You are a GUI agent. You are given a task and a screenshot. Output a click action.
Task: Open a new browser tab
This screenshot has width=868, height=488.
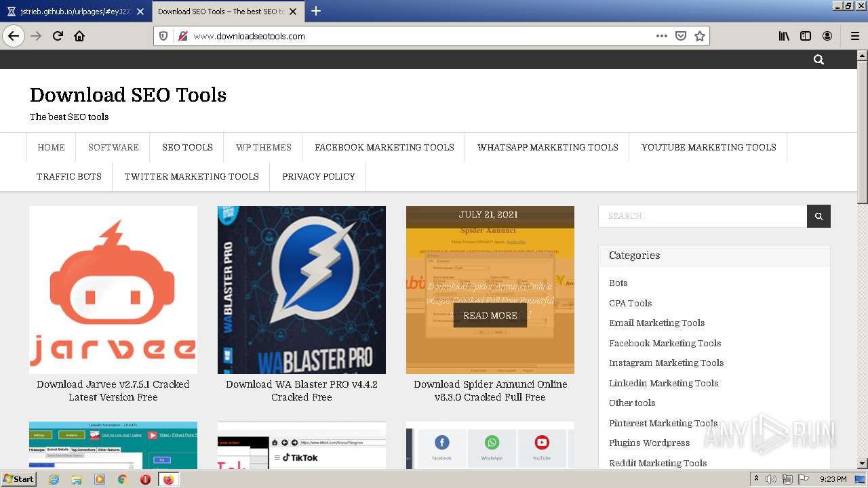pyautogui.click(x=316, y=11)
